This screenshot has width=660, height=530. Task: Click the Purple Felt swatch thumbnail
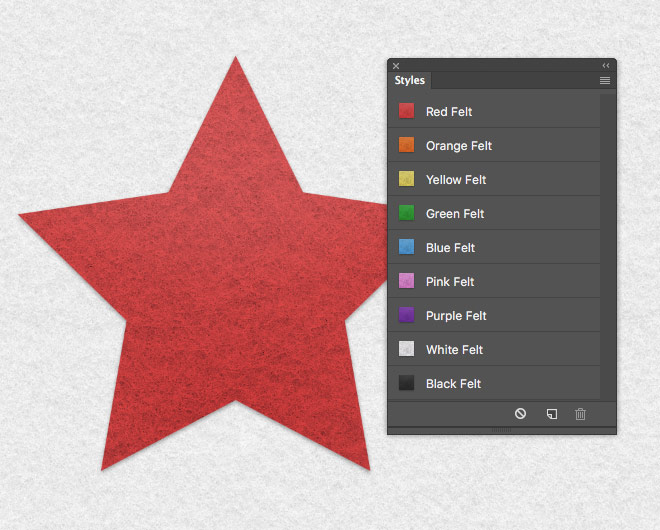406,314
